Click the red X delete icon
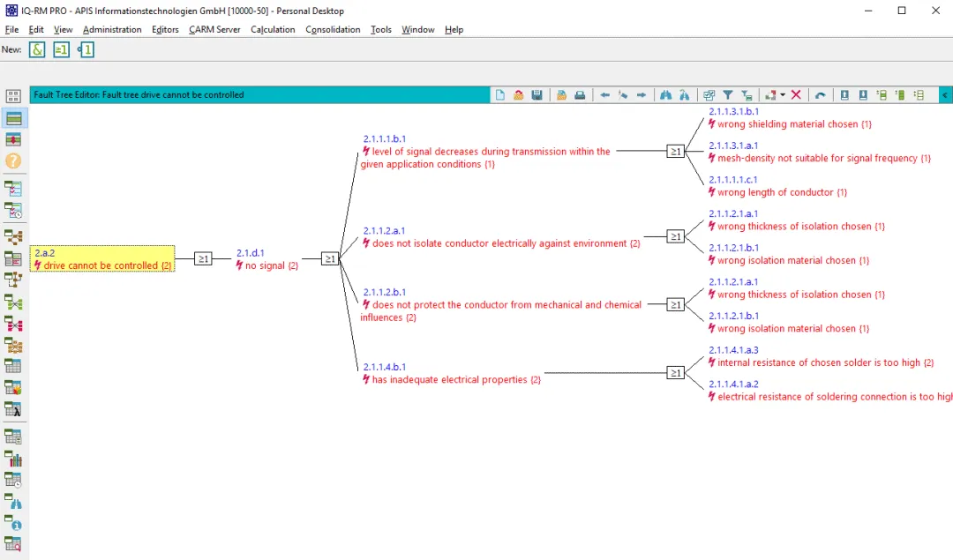Image resolution: width=953 pixels, height=560 pixels. coord(796,94)
